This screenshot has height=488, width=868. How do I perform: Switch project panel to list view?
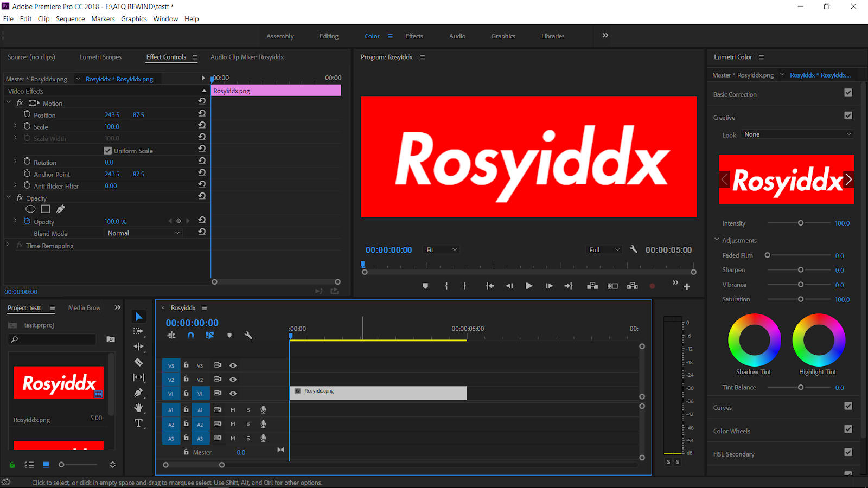point(29,465)
